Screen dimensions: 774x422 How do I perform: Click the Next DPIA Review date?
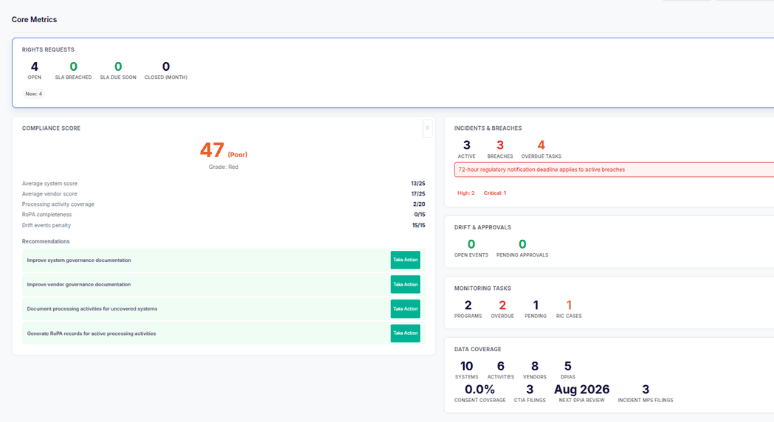tap(581, 390)
